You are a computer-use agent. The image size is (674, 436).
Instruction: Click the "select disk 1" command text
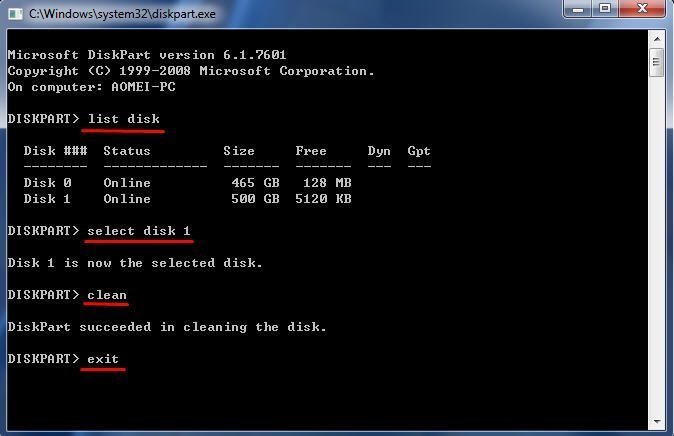[x=139, y=231]
